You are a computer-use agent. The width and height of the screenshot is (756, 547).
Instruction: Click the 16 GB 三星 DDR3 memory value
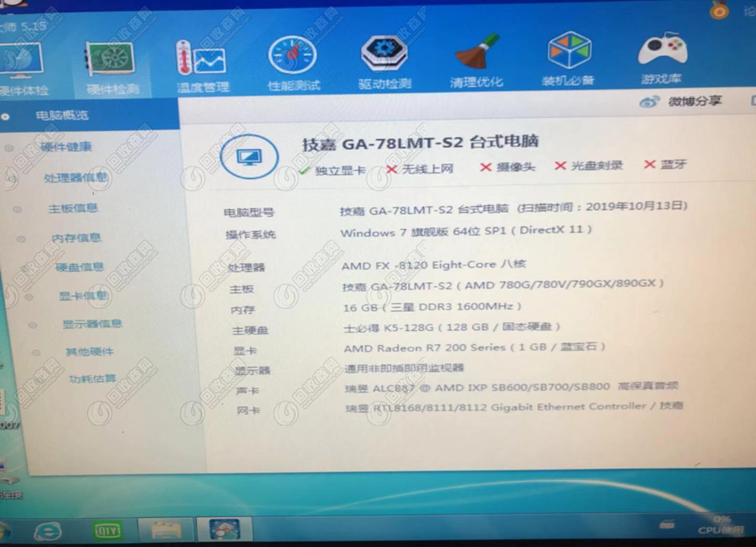pos(432,306)
